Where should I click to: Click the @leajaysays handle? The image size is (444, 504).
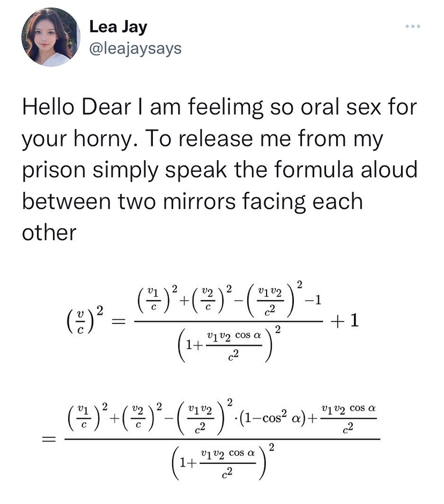tap(135, 48)
